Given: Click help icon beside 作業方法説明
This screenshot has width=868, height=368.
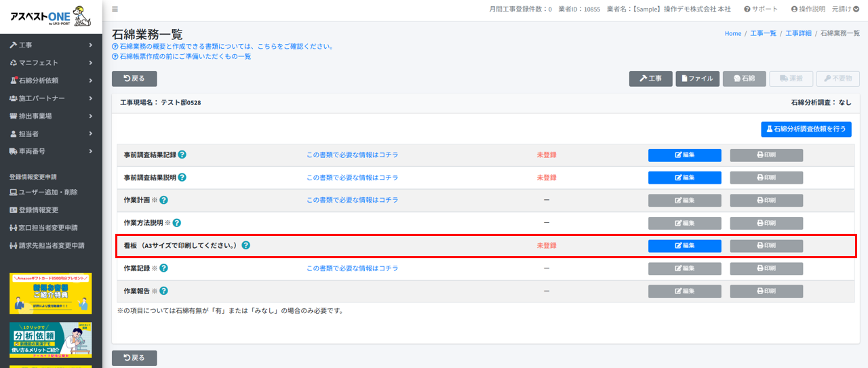Looking at the screenshot, I should point(177,223).
